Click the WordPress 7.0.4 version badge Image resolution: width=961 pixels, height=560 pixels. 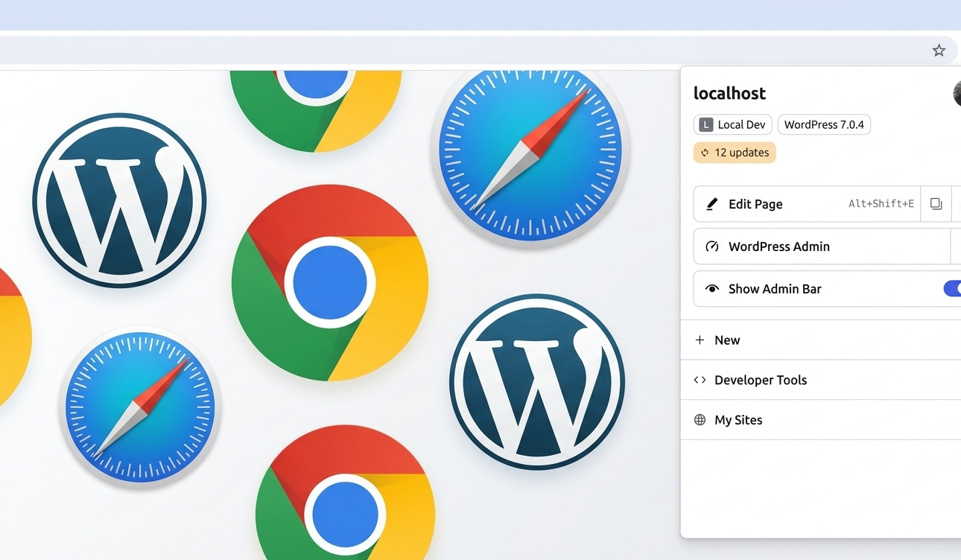[x=824, y=124]
